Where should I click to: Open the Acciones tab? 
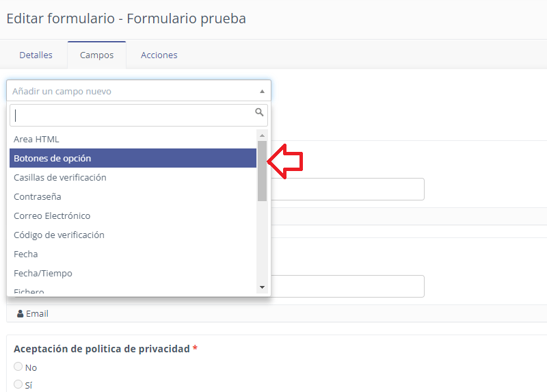159,55
